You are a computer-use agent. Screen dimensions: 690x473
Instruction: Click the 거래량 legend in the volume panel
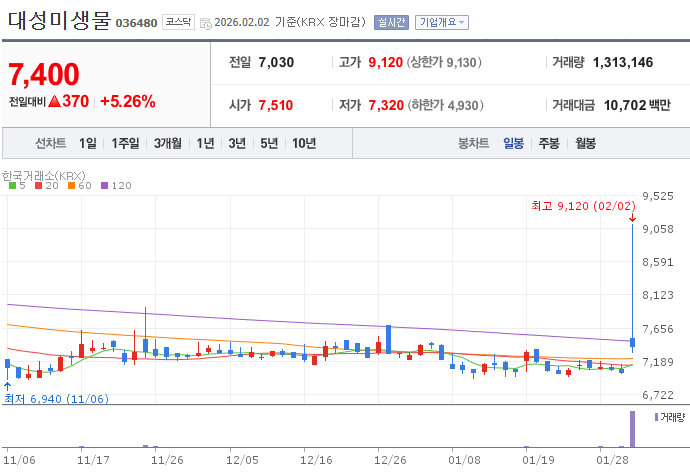click(670, 417)
